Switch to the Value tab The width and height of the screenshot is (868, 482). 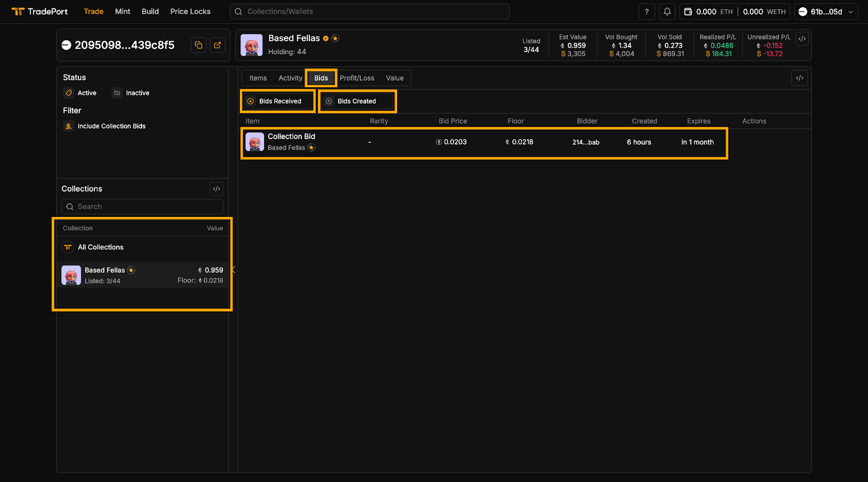(395, 78)
